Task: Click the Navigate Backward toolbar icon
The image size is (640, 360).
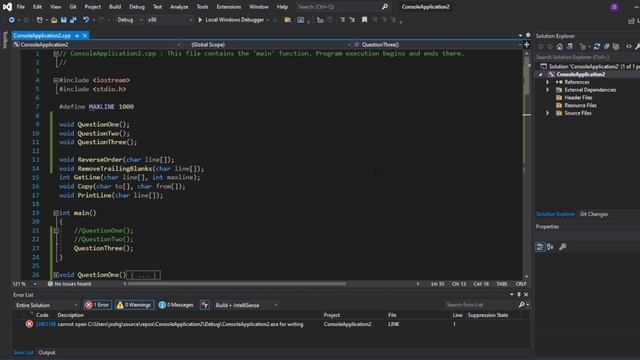Action: [x=11, y=20]
